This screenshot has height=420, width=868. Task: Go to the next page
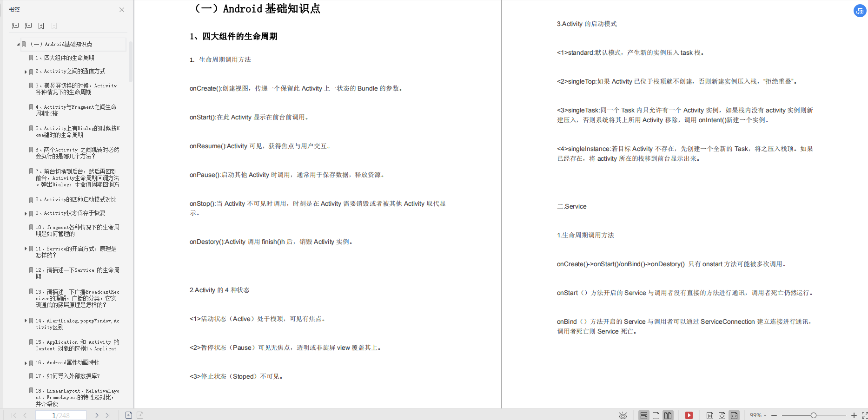(97, 415)
